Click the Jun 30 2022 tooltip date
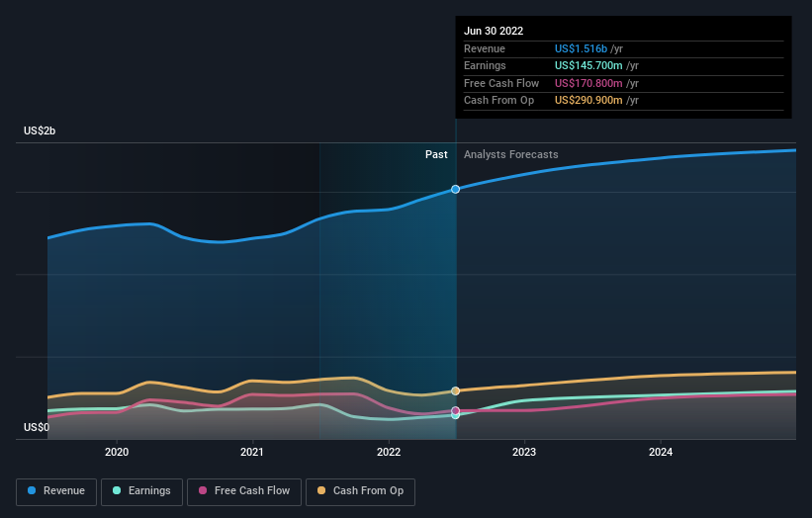 coord(494,31)
